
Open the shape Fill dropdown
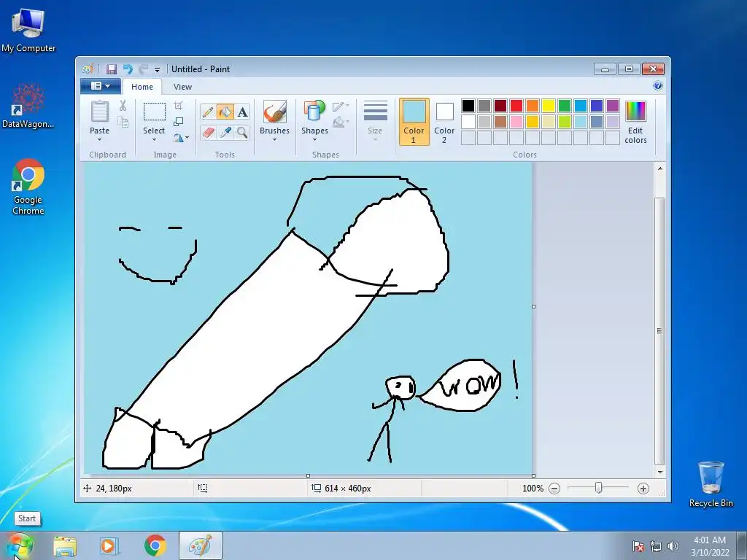point(341,122)
